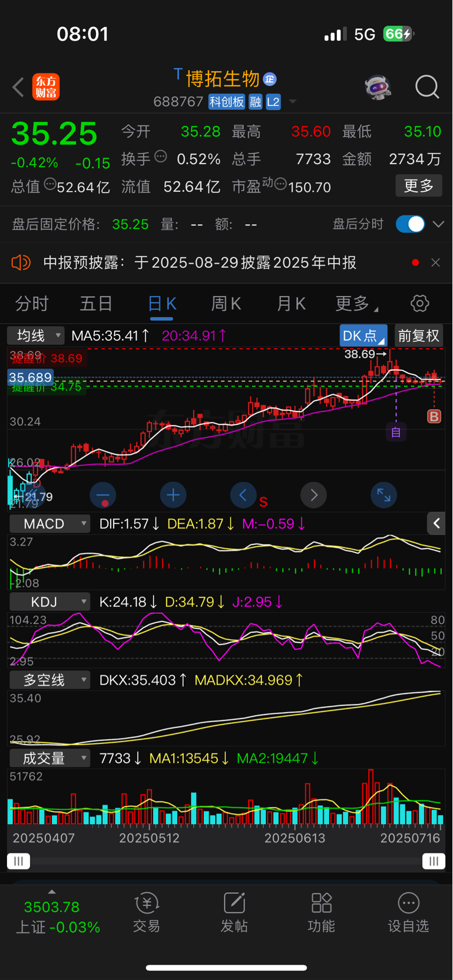Play announcement speaker icon
Viewport: 453px width, 980px height.
click(21, 263)
